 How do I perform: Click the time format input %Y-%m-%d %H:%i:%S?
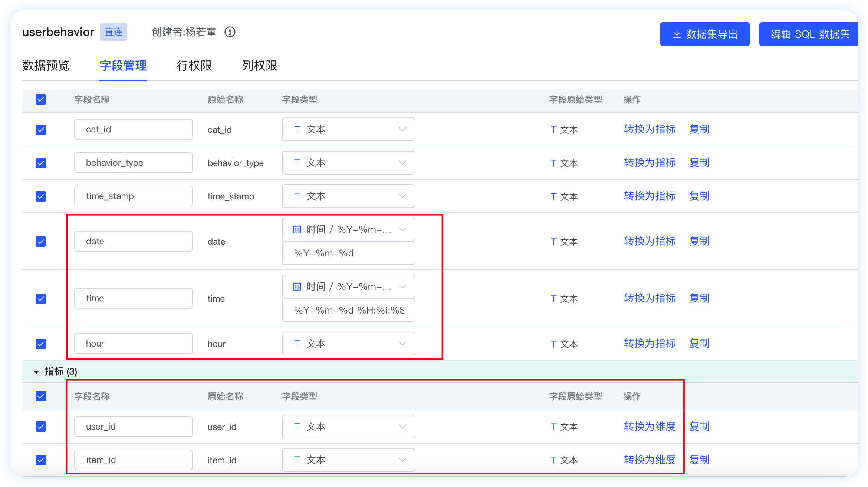tap(348, 310)
